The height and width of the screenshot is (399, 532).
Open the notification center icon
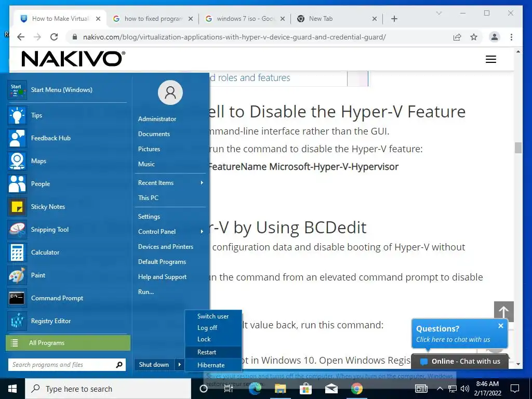[515, 389]
